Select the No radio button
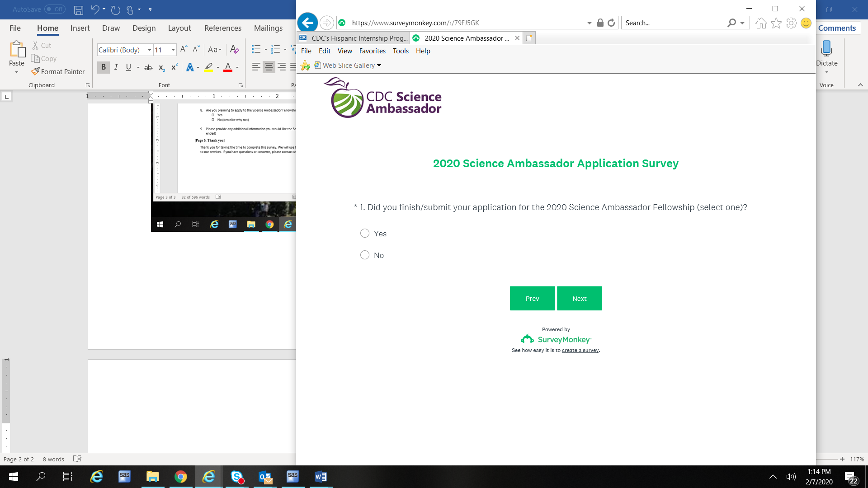The height and width of the screenshot is (488, 868). click(365, 255)
